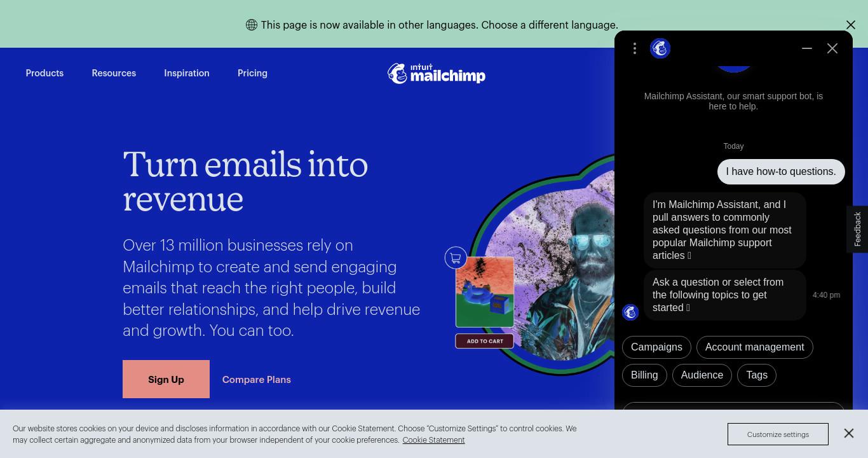Open the Inspiration menu
868x458 pixels.
[187, 73]
